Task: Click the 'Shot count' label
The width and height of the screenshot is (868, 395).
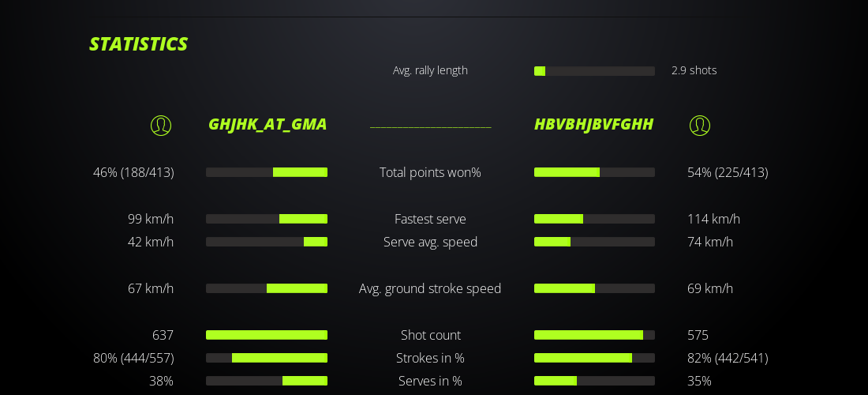Action: coord(430,335)
